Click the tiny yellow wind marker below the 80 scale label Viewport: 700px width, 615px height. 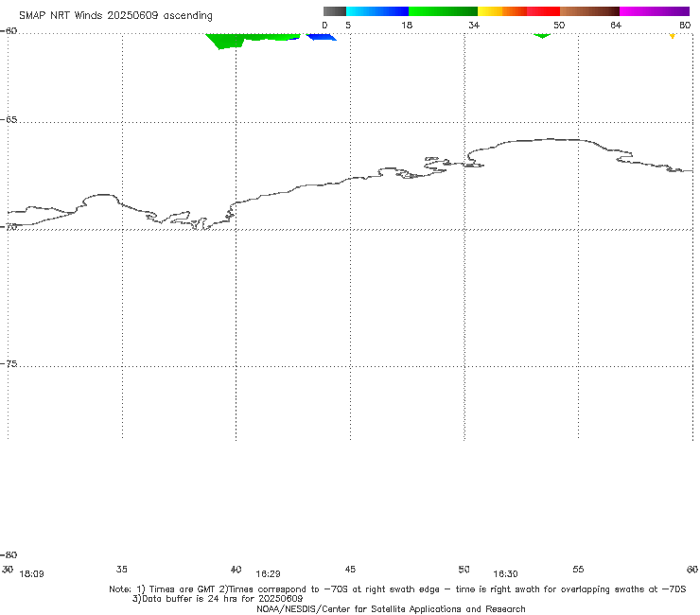(x=672, y=36)
